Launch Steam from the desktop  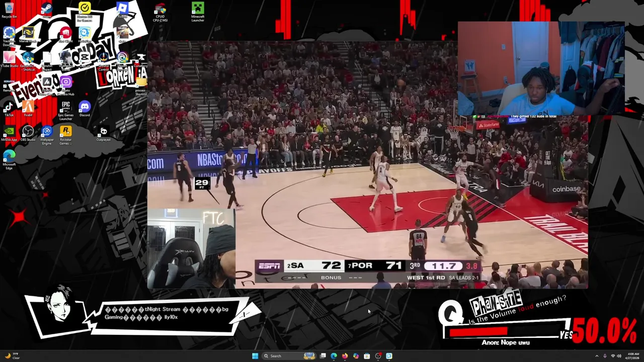point(47,10)
